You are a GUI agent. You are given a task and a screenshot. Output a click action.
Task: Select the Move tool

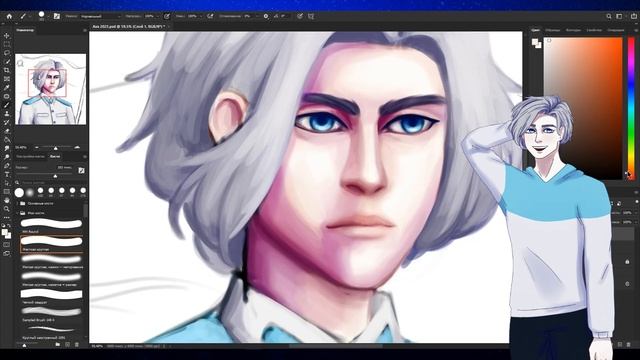point(7,36)
